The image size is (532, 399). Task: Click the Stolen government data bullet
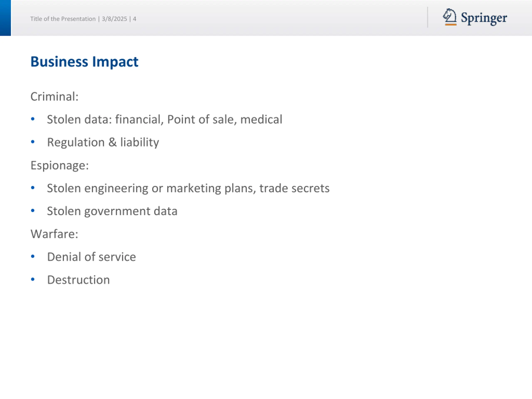coord(112,211)
